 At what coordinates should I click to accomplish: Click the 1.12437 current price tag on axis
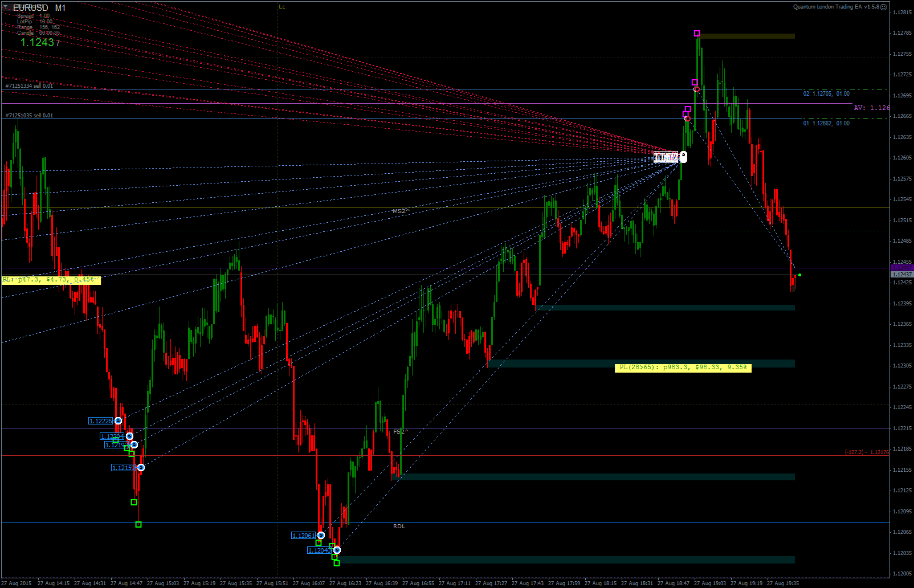[x=901, y=275]
